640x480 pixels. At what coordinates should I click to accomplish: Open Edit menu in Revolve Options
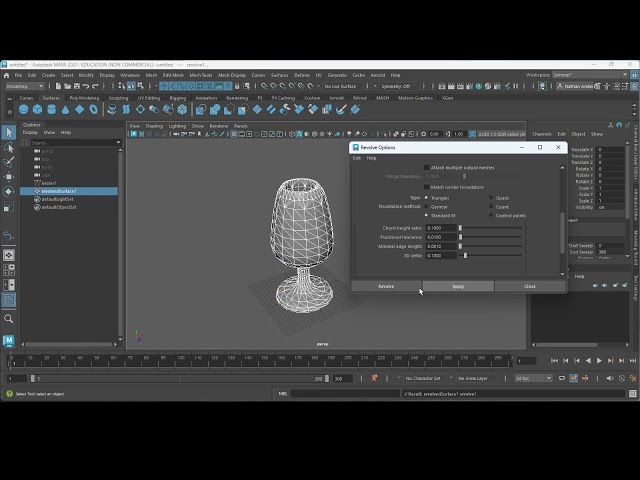(357, 158)
